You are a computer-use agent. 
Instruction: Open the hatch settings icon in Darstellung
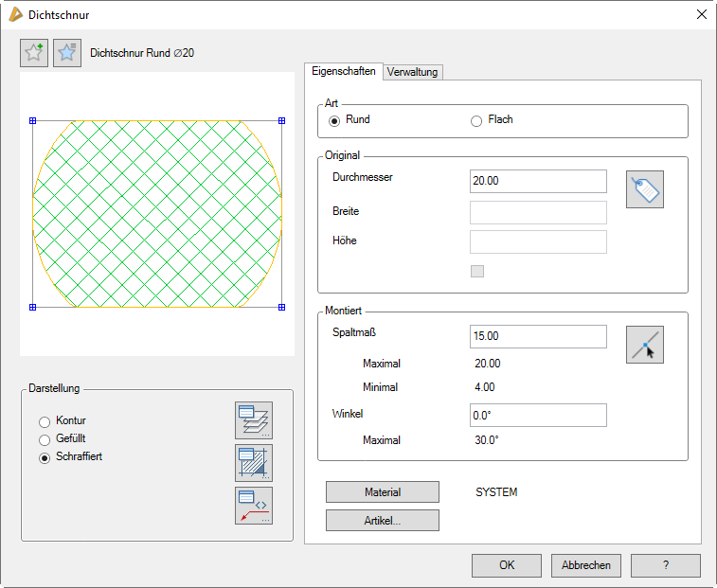point(253,463)
